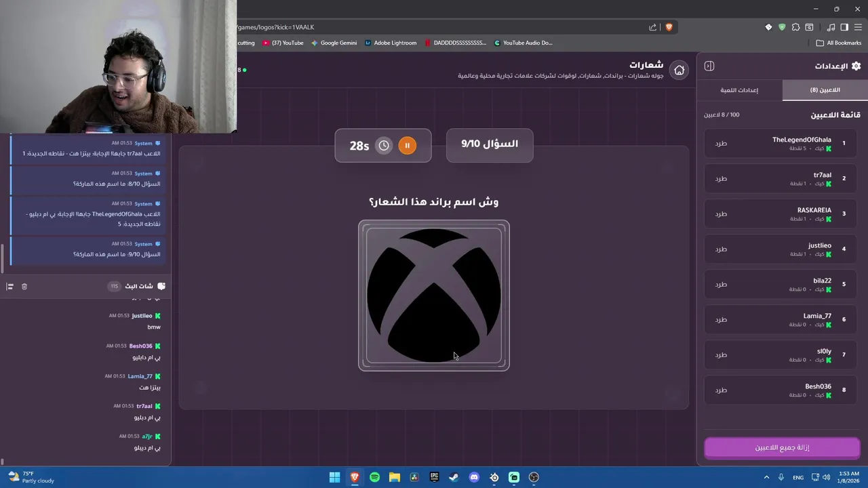Open All Bookmarks folder
The width and height of the screenshot is (868, 488).
tap(839, 43)
